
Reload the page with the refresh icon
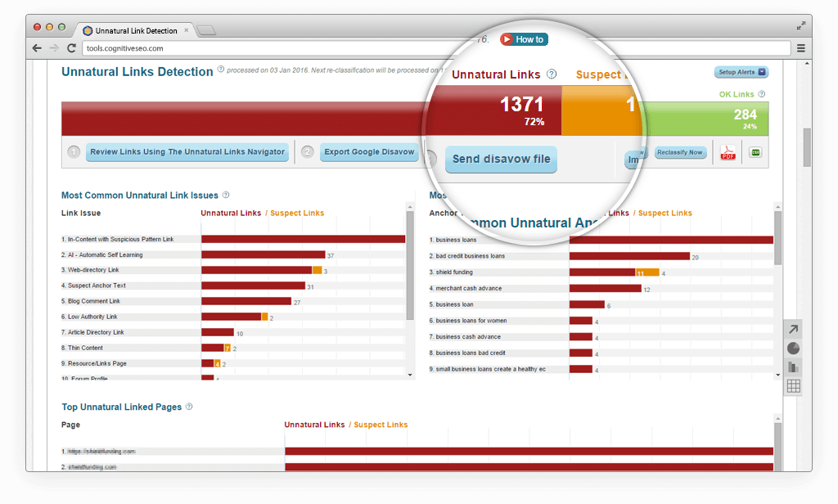coord(71,48)
